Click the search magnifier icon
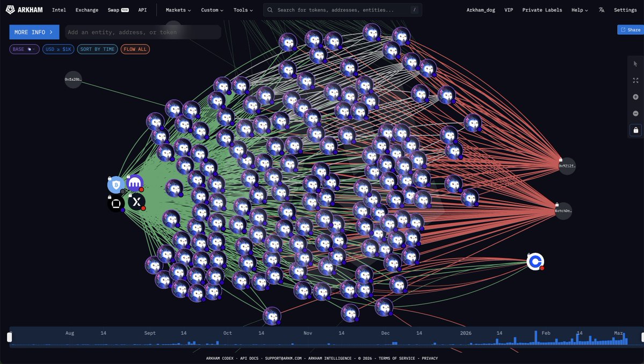Image resolution: width=644 pixels, height=364 pixels. pyautogui.click(x=270, y=10)
